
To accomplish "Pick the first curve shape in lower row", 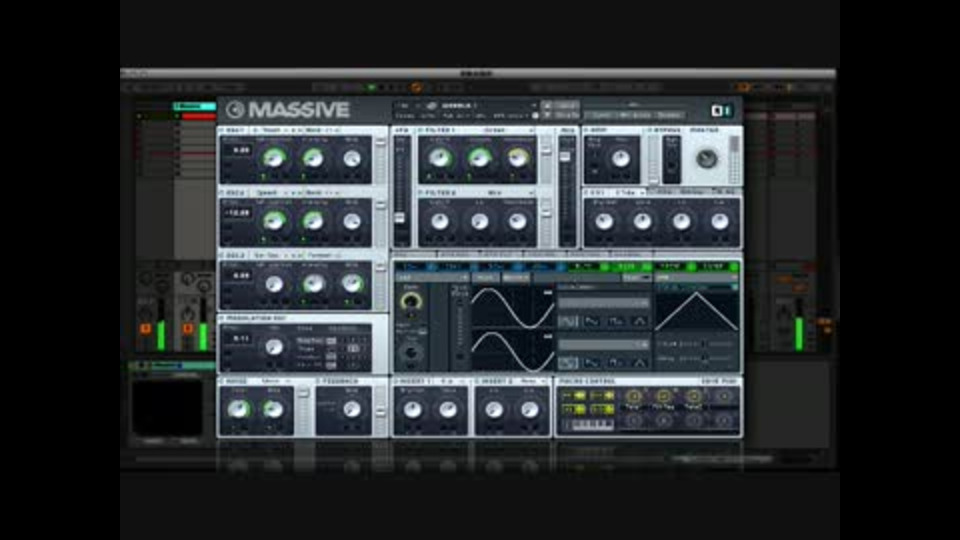I will point(568,363).
